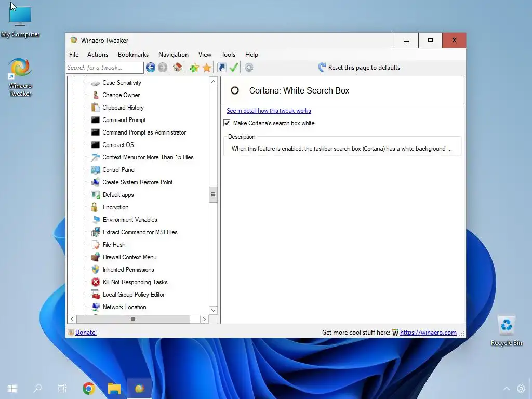Open Task View from taskbar

point(62,388)
